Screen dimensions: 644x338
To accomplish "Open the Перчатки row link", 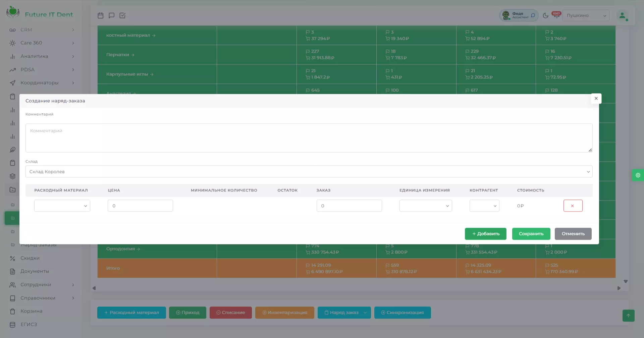I will coord(120,55).
